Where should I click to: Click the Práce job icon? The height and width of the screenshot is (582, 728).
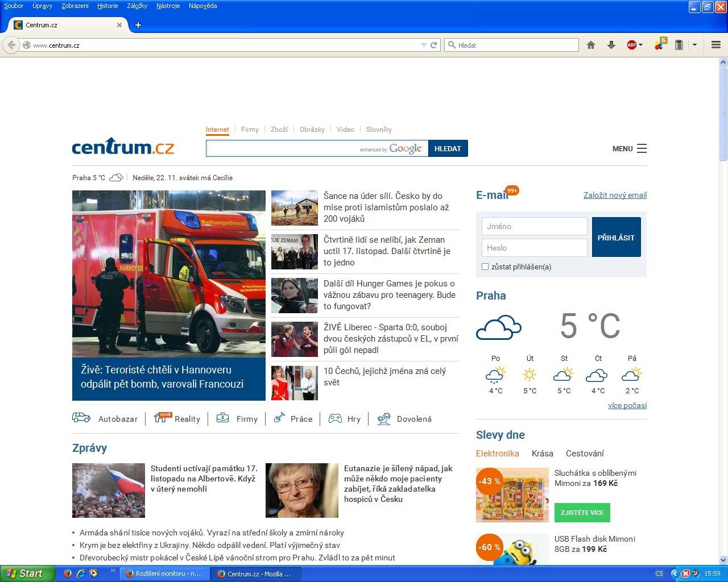click(x=279, y=418)
